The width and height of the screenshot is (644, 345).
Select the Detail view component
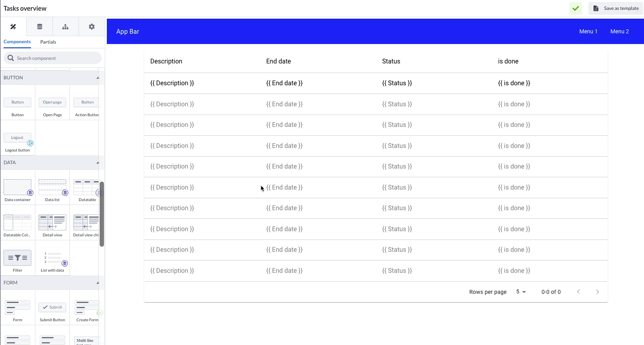[x=52, y=223]
